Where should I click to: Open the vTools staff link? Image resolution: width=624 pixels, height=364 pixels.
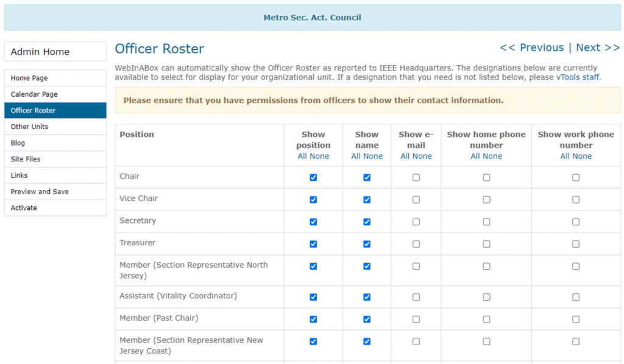click(578, 77)
